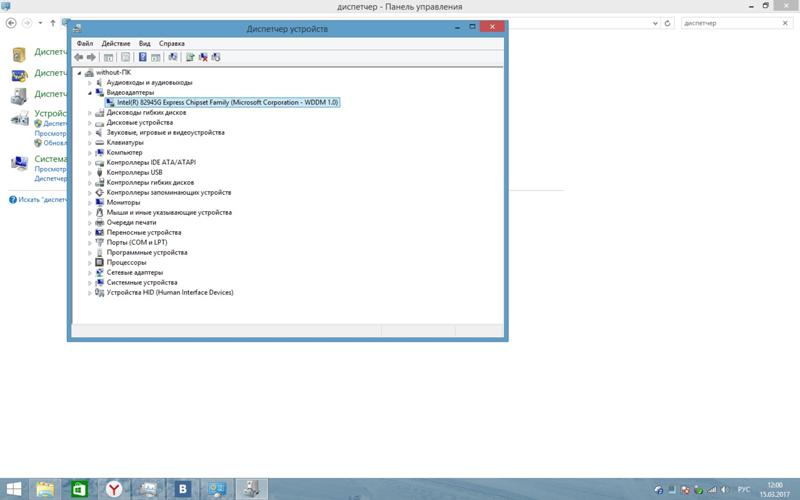800x500 pixels.
Task: Select the without-ПК computer name
Action: [x=113, y=72]
